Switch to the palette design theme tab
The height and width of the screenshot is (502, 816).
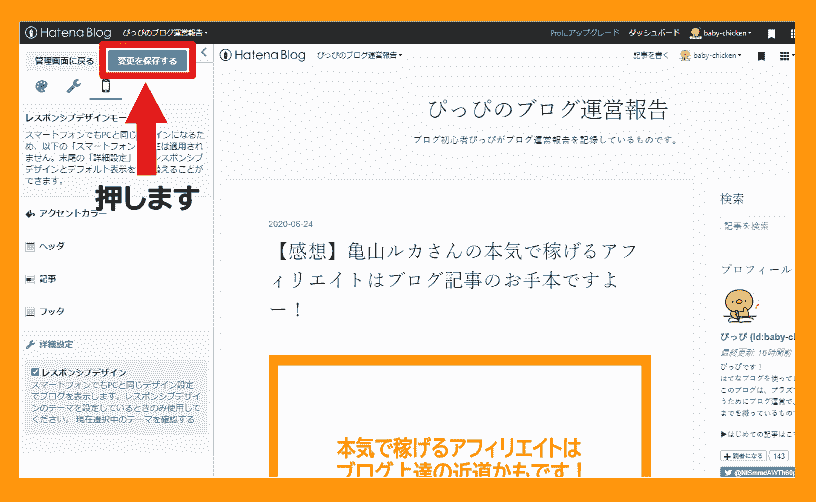[x=41, y=86]
